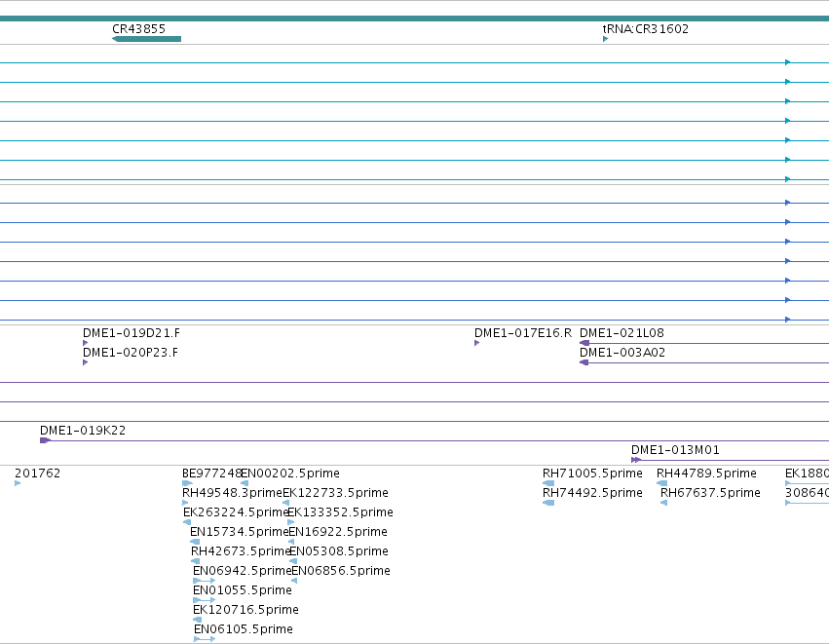Click the RH74492.5prime label
The height and width of the screenshot is (644, 829).
coord(592,492)
